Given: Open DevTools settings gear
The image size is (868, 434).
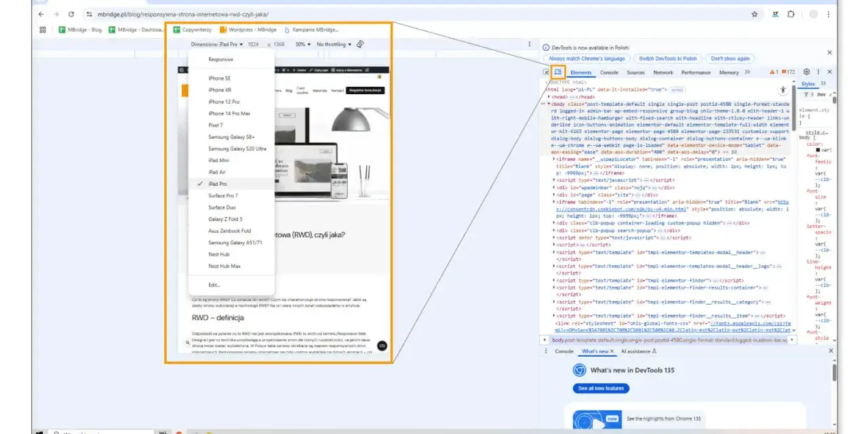Looking at the screenshot, I should pos(806,72).
